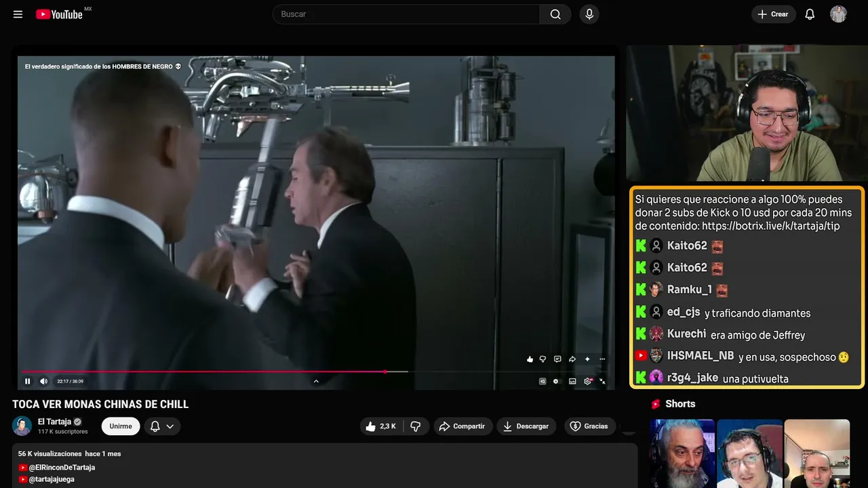Click the TOCA VER MONAS CHINAS DE CHILL title
This screenshot has height=488, width=868.
[x=100, y=405]
